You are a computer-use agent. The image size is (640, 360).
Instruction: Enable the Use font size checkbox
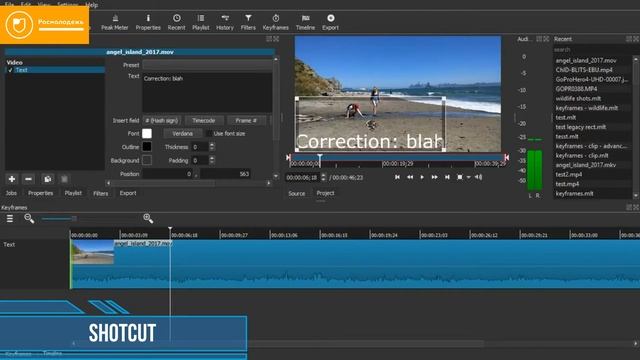pyautogui.click(x=209, y=133)
